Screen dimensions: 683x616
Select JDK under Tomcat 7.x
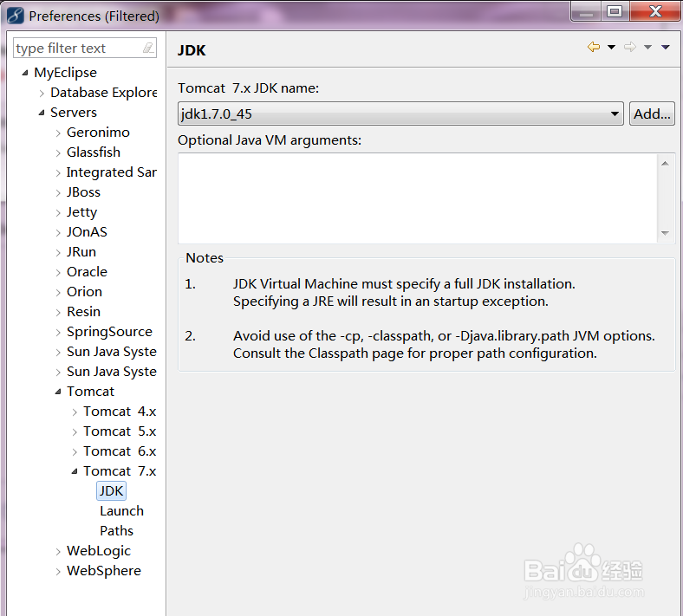(x=111, y=491)
